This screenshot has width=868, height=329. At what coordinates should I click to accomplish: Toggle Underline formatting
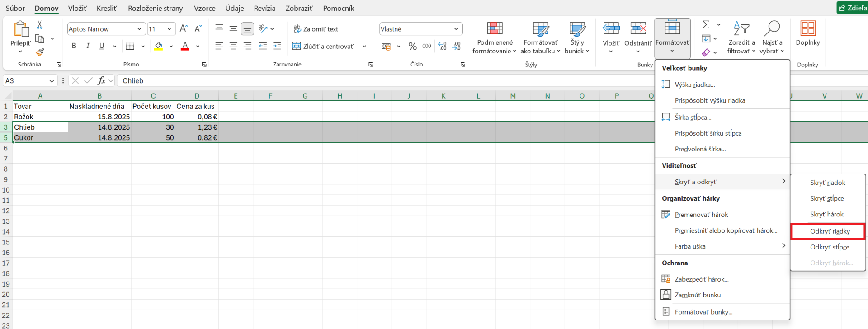tap(102, 46)
